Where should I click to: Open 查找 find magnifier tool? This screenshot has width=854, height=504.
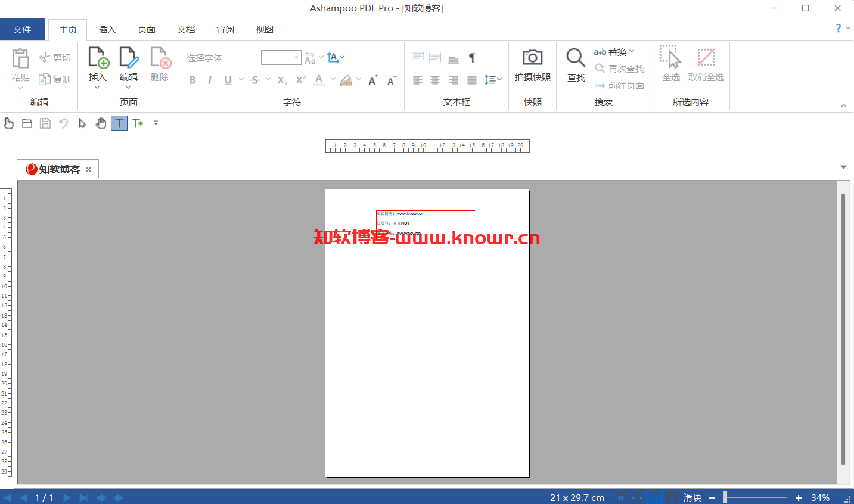[x=576, y=58]
